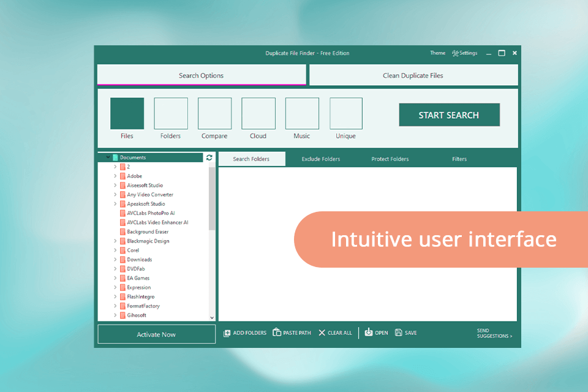Expand the Blackmagic Design folder
The width and height of the screenshot is (588, 392).
pyautogui.click(x=115, y=241)
